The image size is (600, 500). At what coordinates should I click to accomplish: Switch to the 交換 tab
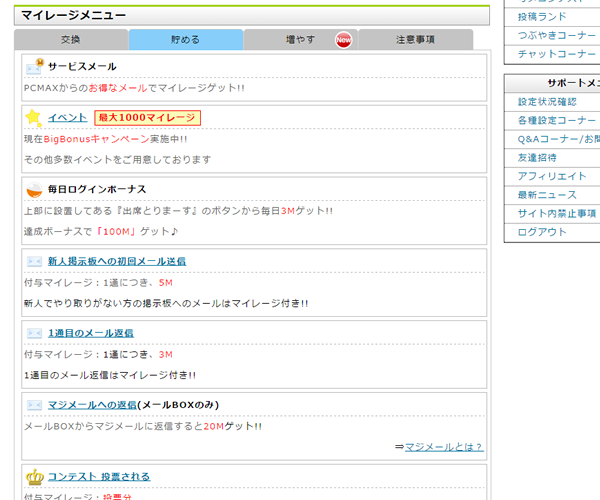[x=71, y=40]
